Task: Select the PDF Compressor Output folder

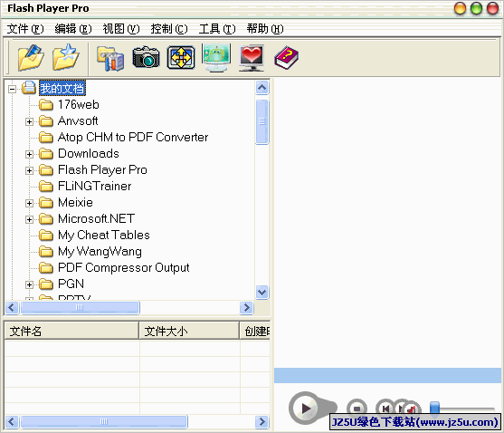Action: (x=123, y=267)
